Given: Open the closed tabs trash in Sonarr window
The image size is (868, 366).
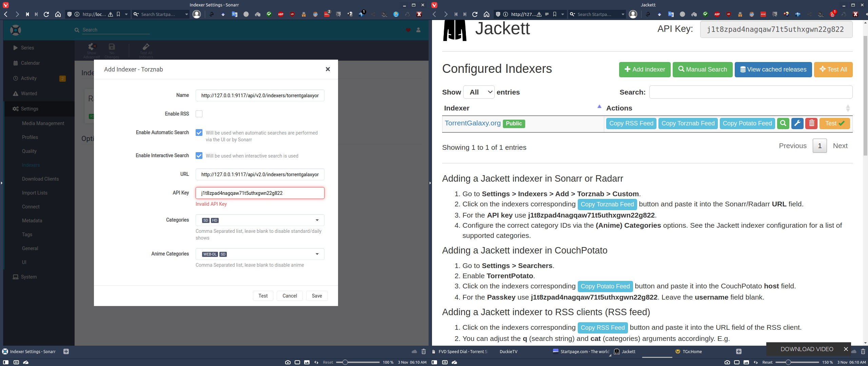Looking at the screenshot, I should tap(423, 351).
